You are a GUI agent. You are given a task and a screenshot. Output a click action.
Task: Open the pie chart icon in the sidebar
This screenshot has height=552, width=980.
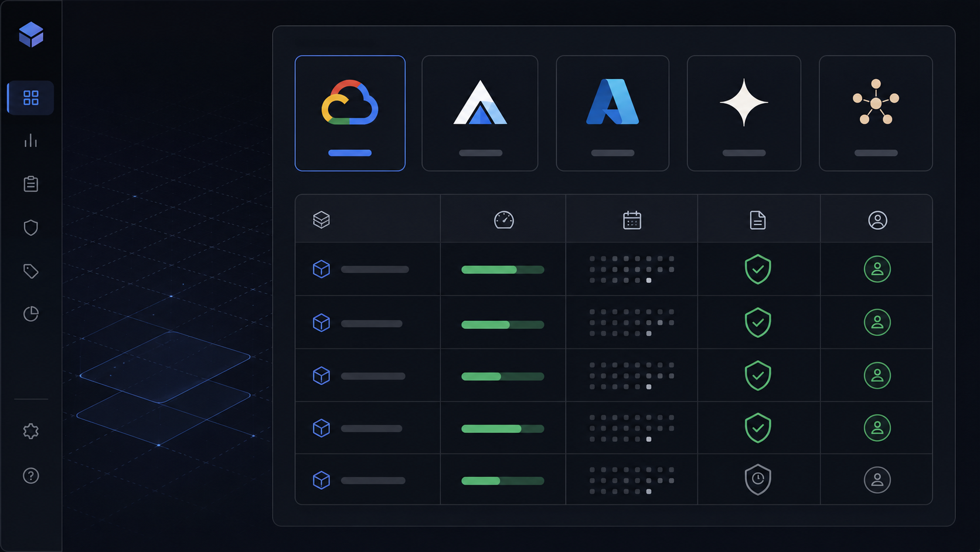tap(31, 314)
